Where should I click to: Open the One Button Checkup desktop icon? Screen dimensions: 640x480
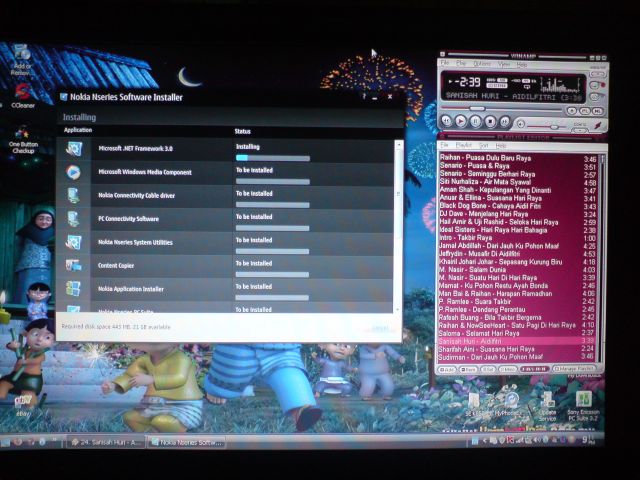(23, 140)
